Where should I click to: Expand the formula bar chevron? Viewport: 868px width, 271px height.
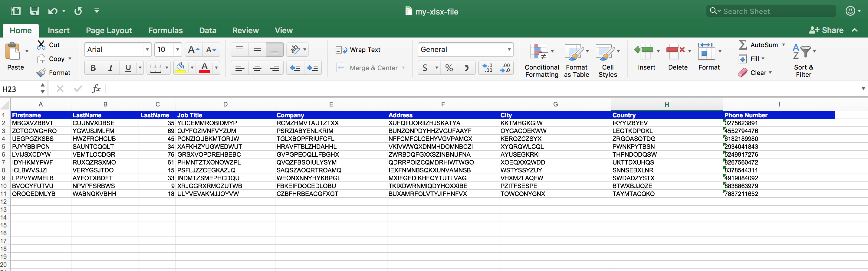pyautogui.click(x=863, y=89)
